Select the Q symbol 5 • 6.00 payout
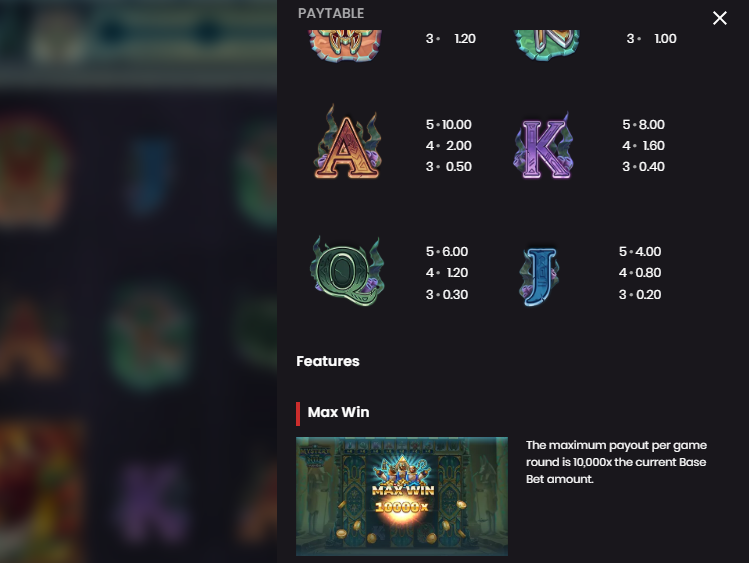The image size is (749, 563). pos(447,252)
